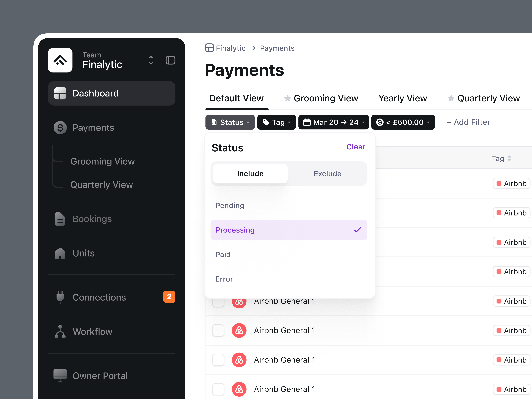
Task: Click the currency icon in amount filter
Action: pos(380,122)
